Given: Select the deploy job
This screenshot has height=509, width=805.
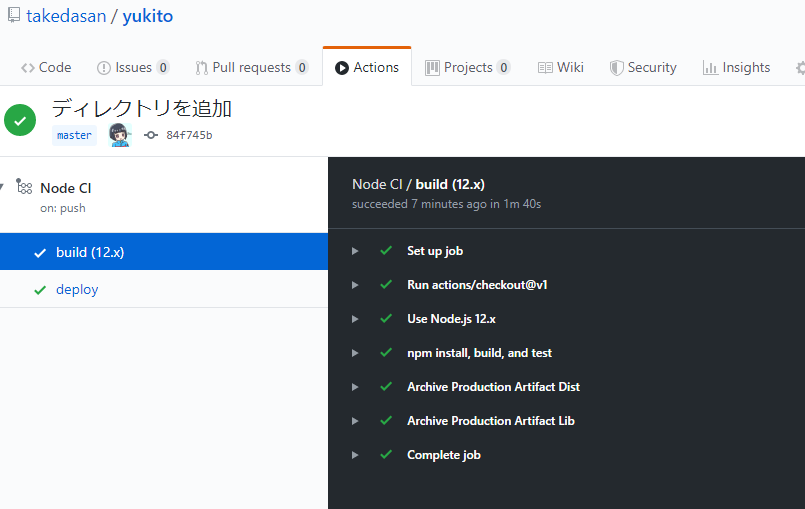Looking at the screenshot, I should (164, 289).
